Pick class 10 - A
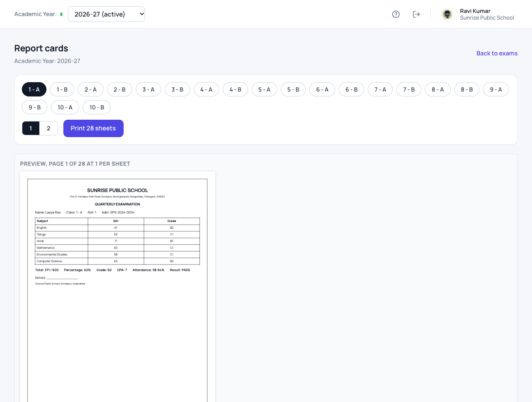The height and width of the screenshot is (402, 532). 65,107
